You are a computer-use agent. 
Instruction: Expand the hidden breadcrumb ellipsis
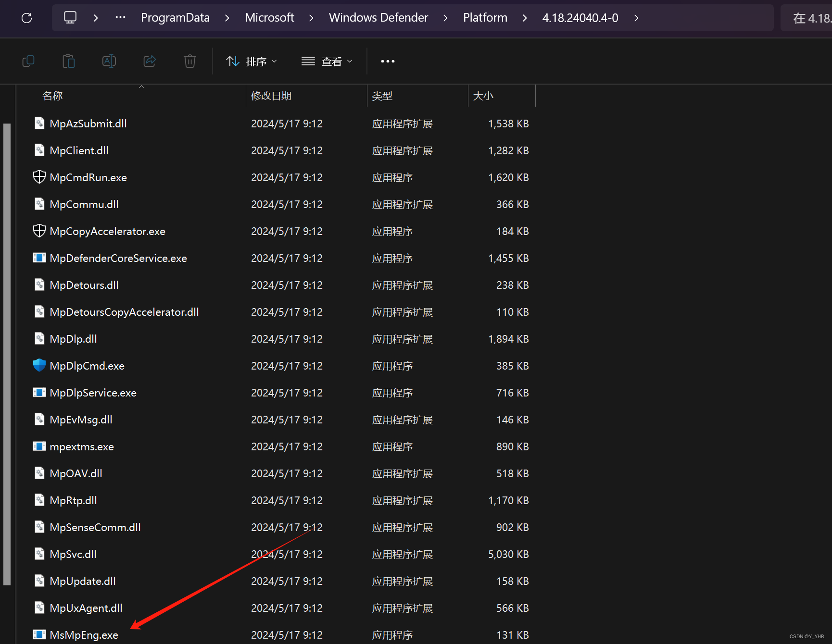click(x=120, y=18)
